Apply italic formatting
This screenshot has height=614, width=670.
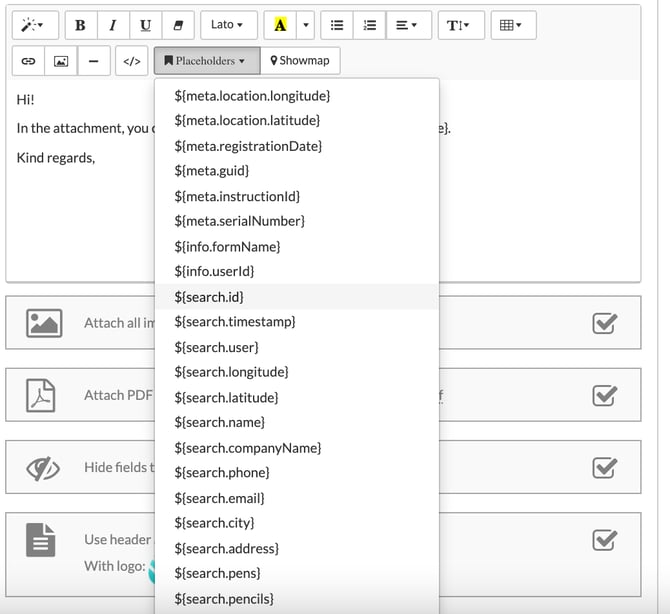click(113, 26)
